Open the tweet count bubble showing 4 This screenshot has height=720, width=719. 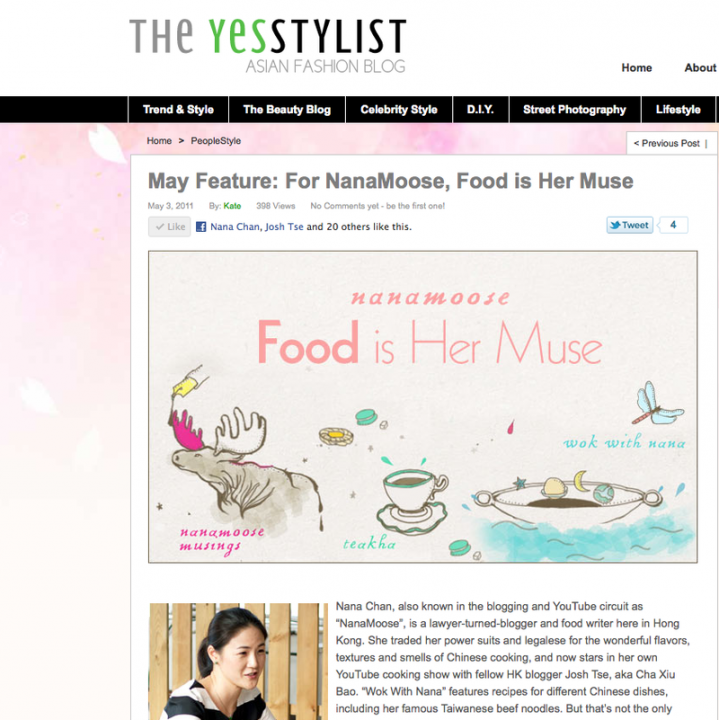(673, 225)
